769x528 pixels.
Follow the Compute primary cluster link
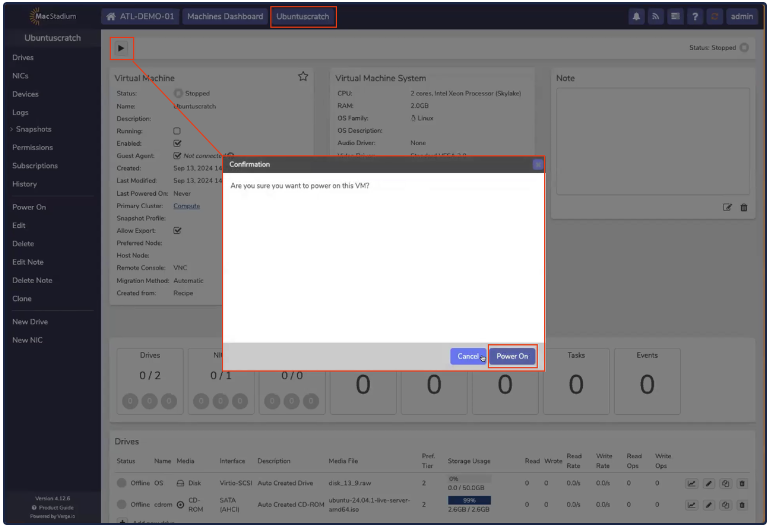(x=186, y=206)
